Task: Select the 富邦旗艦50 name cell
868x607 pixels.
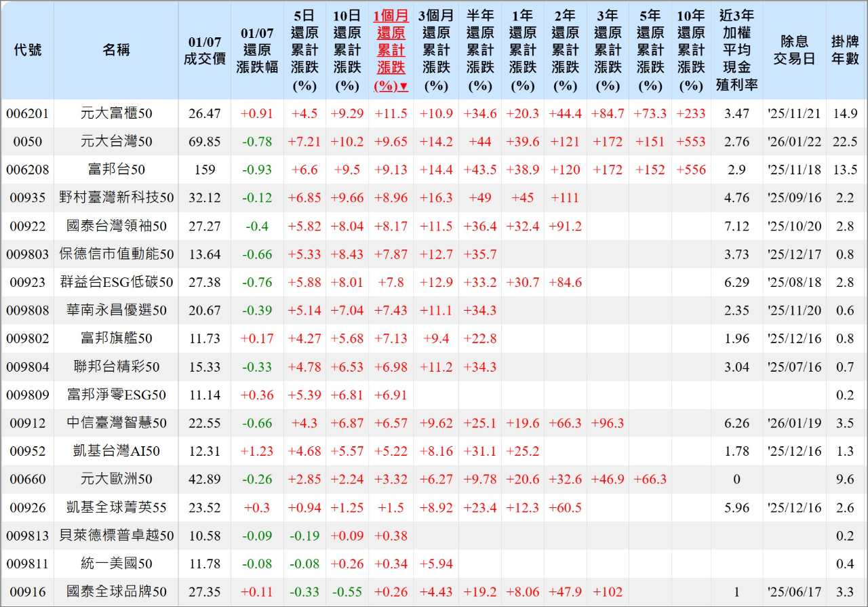Action: pyautogui.click(x=117, y=338)
